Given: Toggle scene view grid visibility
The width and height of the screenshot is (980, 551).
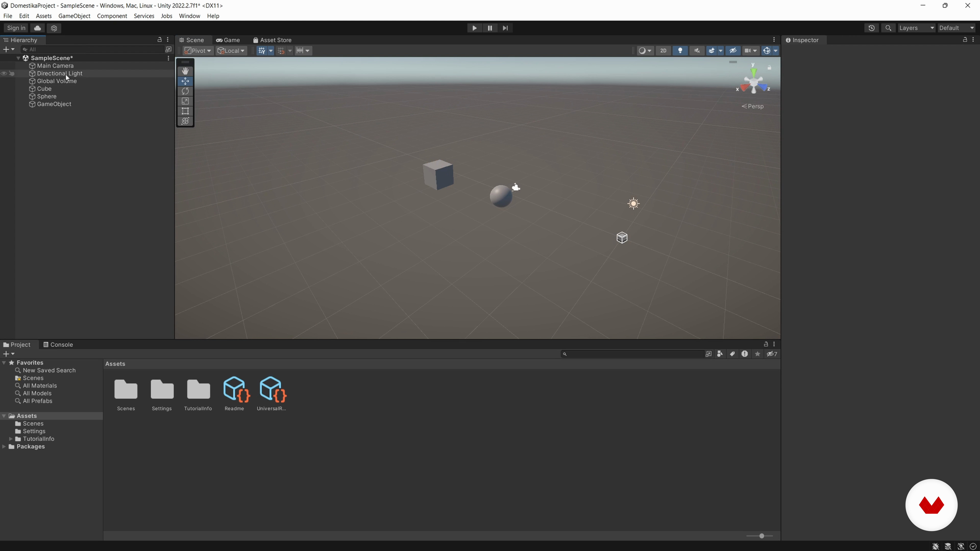Looking at the screenshot, I should 262,51.
